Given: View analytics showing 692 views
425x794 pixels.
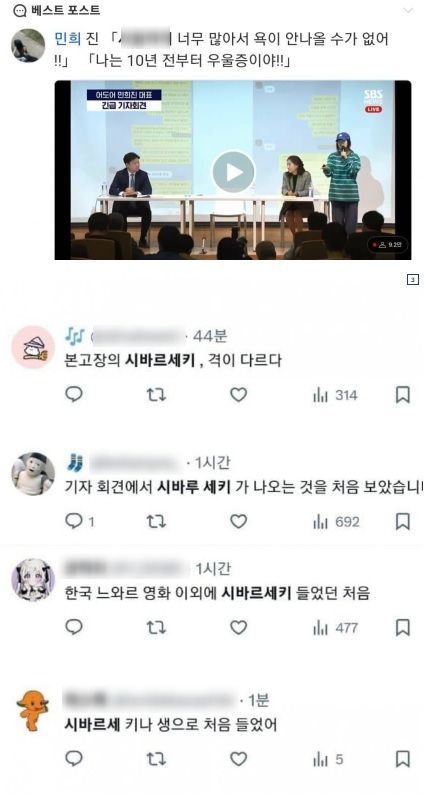Looking at the screenshot, I should (x=336, y=522).
